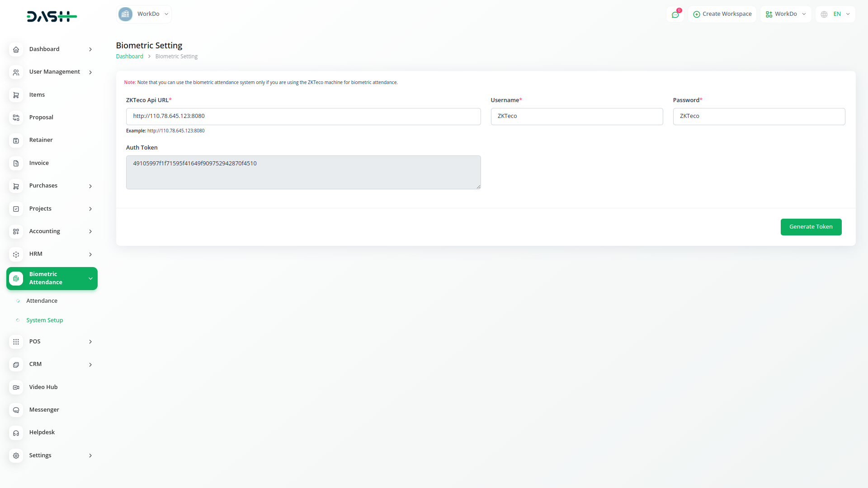The width and height of the screenshot is (868, 488).
Task: Click the Invoice document icon
Action: coord(16,163)
